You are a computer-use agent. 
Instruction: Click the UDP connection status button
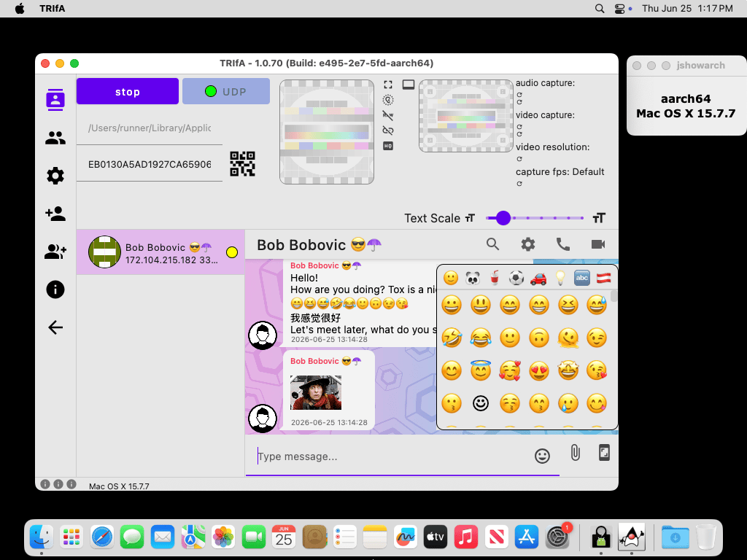[226, 91]
